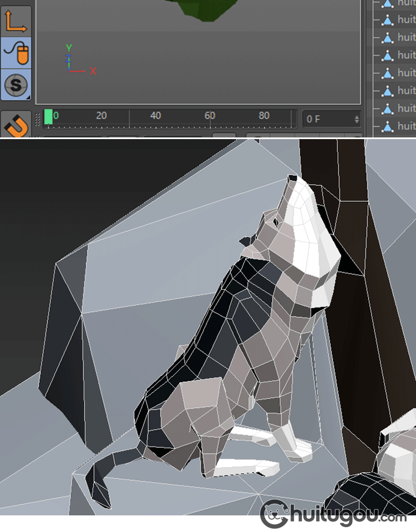Select the bottom-most polygon object icon in the list
The image size is (416, 532).
(387, 126)
